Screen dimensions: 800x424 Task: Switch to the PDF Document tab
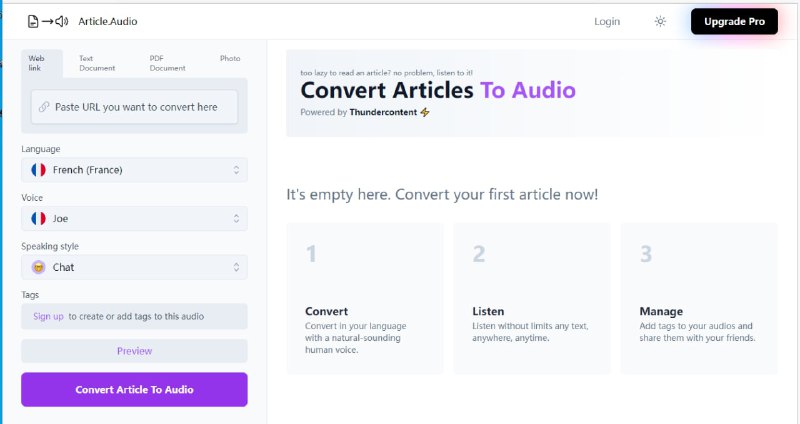click(x=167, y=63)
